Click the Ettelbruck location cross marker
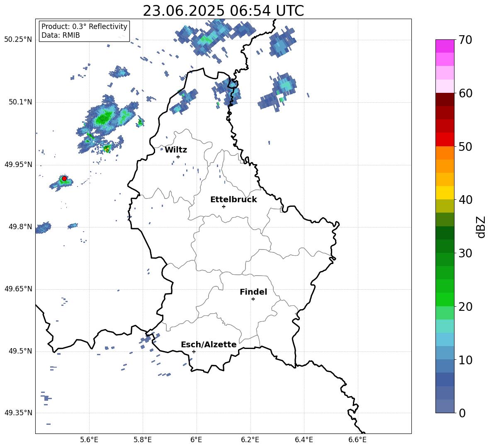 coord(224,206)
